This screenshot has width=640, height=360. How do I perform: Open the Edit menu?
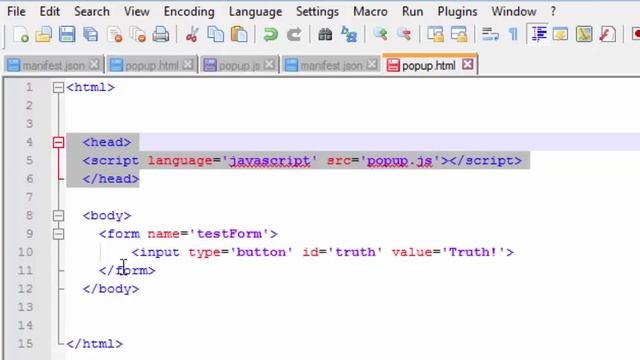50,11
